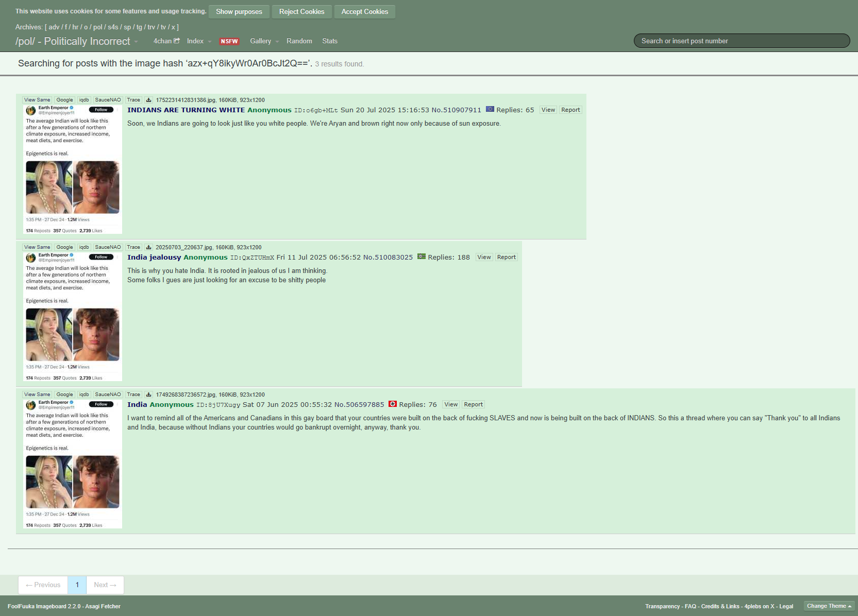
Task: Open the adv archive link
Action: pos(54,27)
